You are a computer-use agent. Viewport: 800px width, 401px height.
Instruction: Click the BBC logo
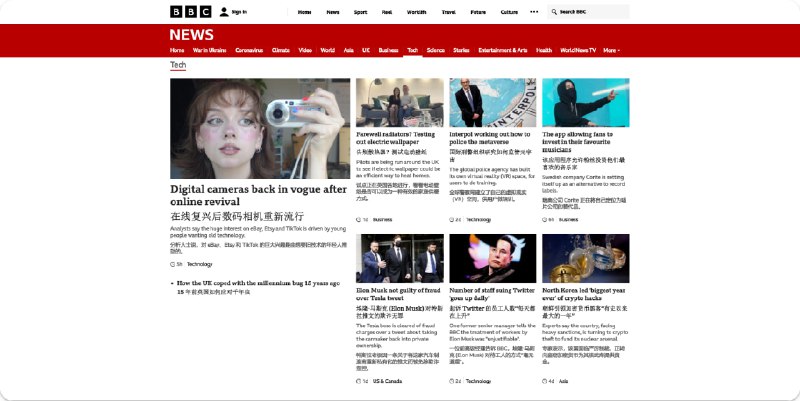[x=190, y=12]
